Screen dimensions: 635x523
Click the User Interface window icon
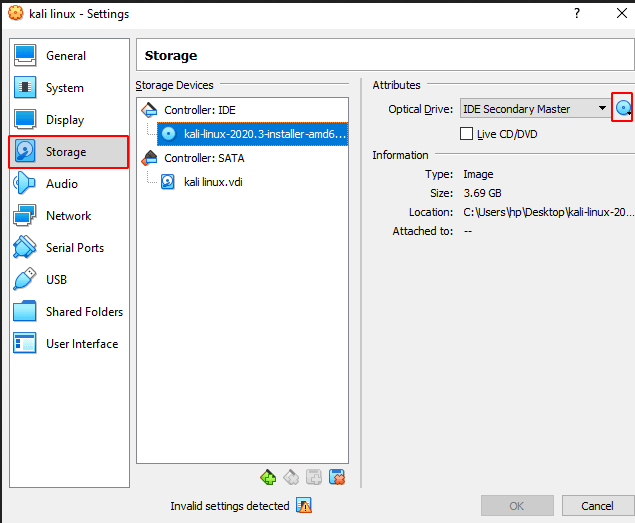(x=25, y=343)
